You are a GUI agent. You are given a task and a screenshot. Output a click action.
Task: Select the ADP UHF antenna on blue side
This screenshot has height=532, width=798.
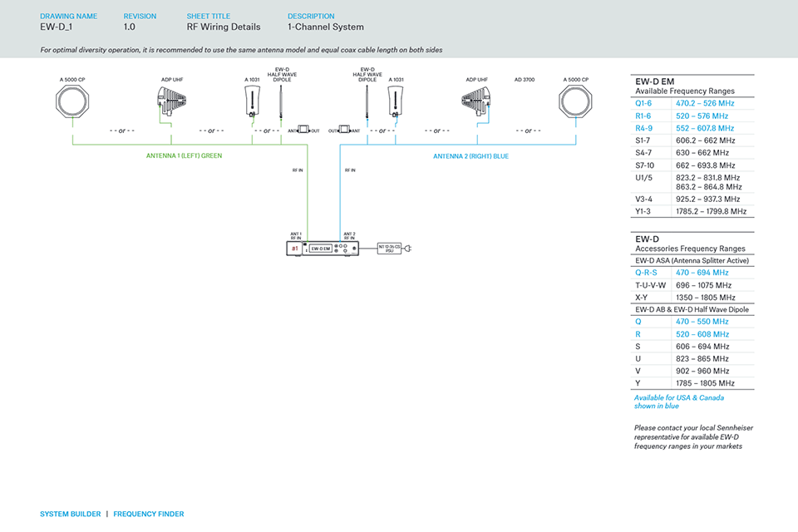point(476,101)
